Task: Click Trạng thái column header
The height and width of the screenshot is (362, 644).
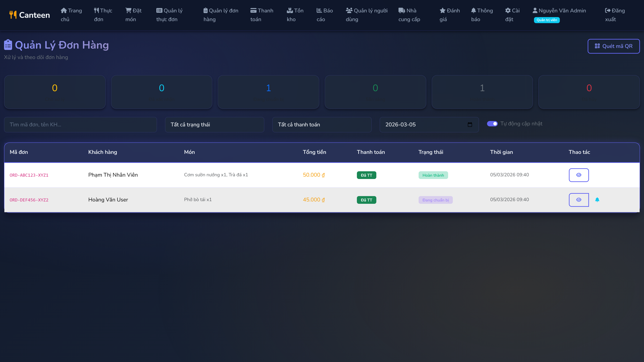Action: [431, 152]
